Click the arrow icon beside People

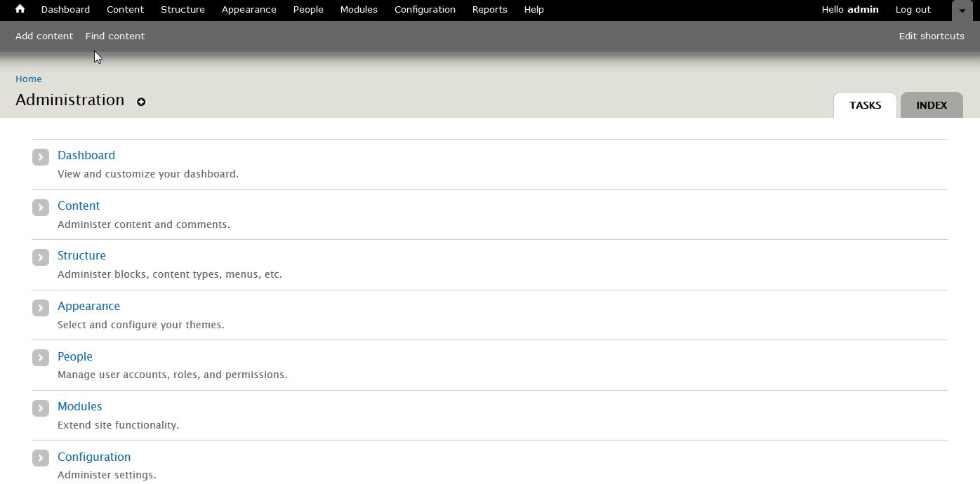coord(41,358)
